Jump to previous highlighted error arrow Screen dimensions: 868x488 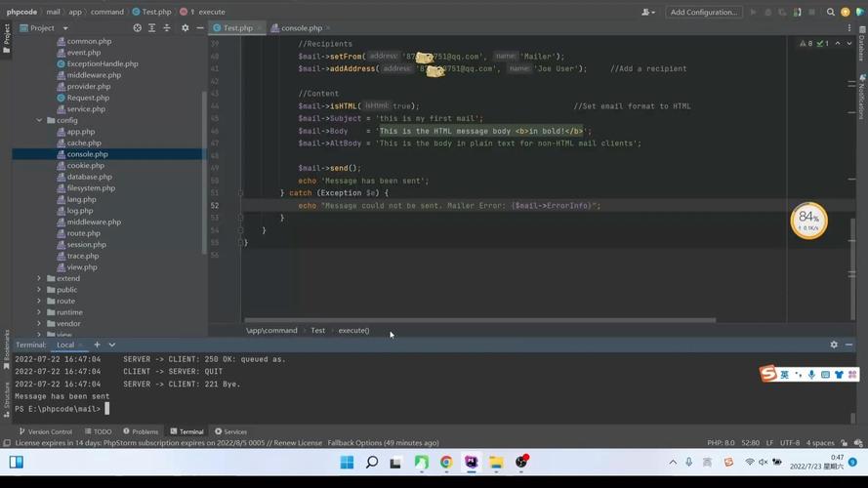point(838,43)
